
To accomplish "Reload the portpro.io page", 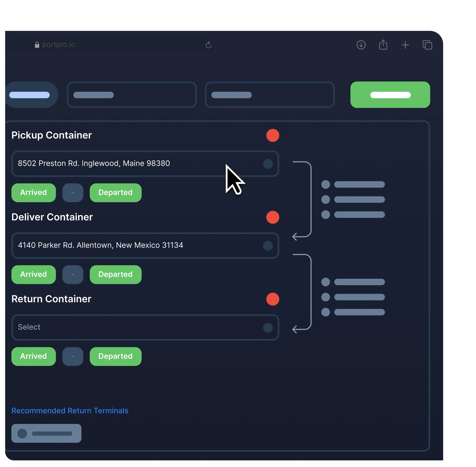I will [208, 45].
